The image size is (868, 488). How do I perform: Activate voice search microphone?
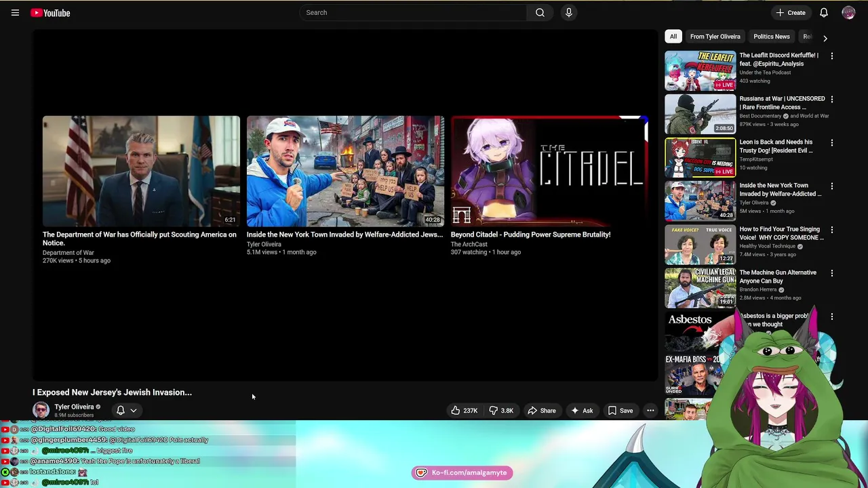pos(569,12)
